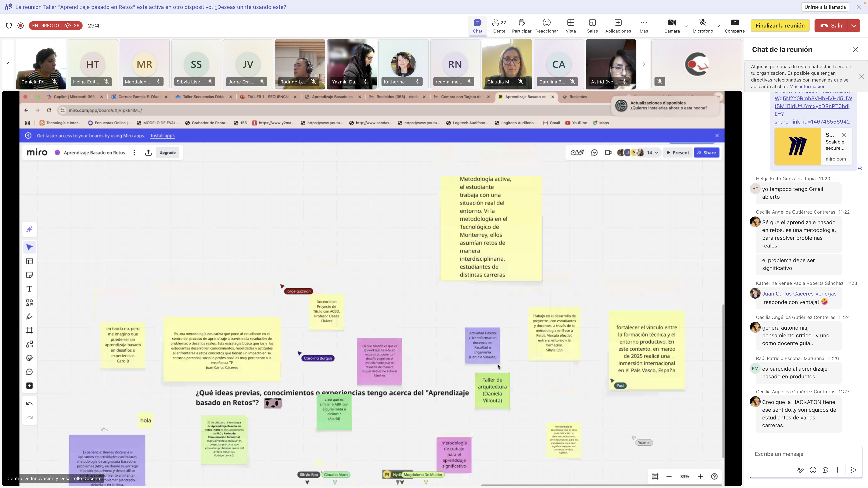
Task: Click the Gmail bookmark
Action: (x=551, y=123)
